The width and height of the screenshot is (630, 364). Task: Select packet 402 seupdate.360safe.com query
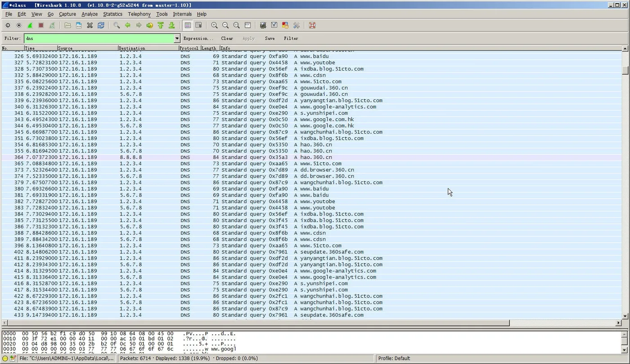point(311,252)
